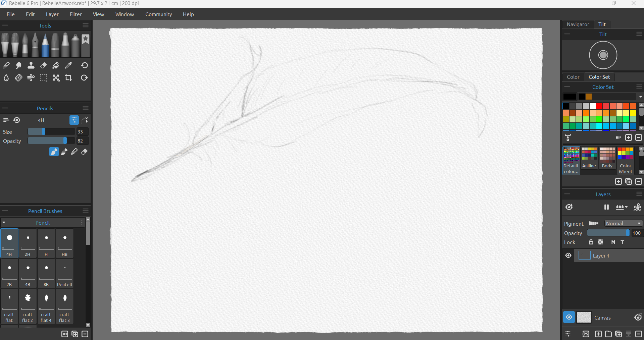Screen dimensions: 644x340
Task: Expand the recent colors dropdown arrow
Action: coord(640,97)
